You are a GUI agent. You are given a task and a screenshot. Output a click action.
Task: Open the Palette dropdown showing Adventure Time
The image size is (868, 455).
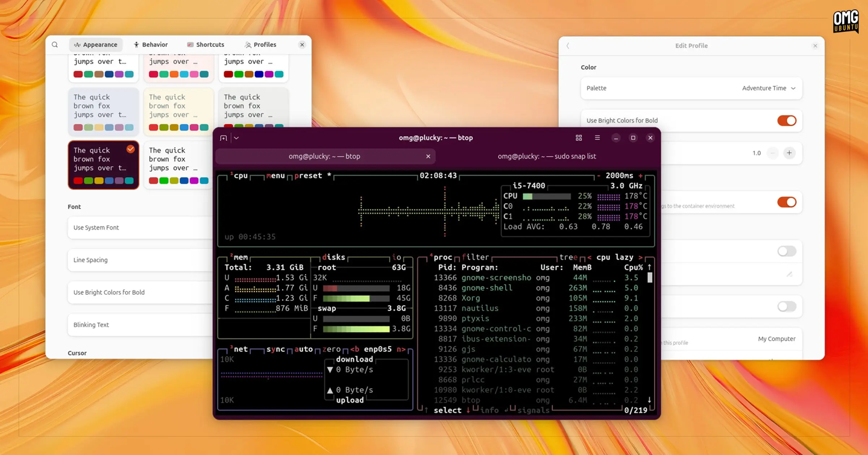768,89
